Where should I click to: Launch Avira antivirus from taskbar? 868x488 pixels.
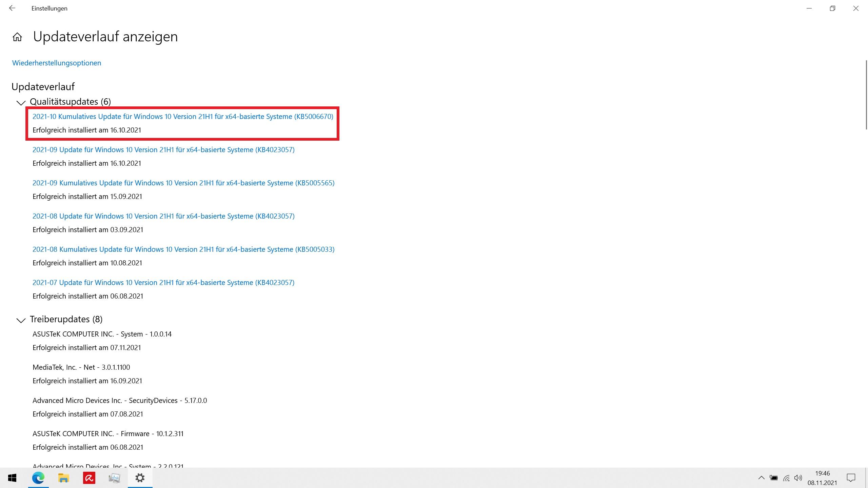[x=89, y=478]
